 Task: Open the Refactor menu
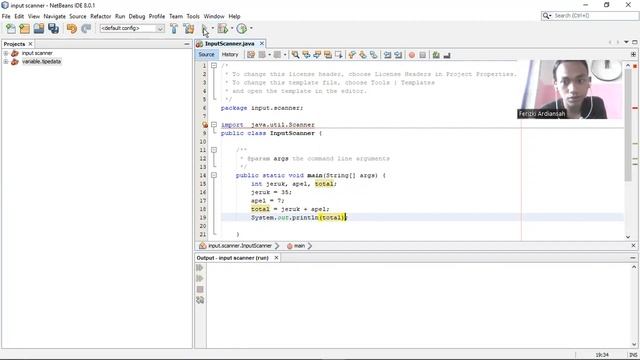[101, 16]
